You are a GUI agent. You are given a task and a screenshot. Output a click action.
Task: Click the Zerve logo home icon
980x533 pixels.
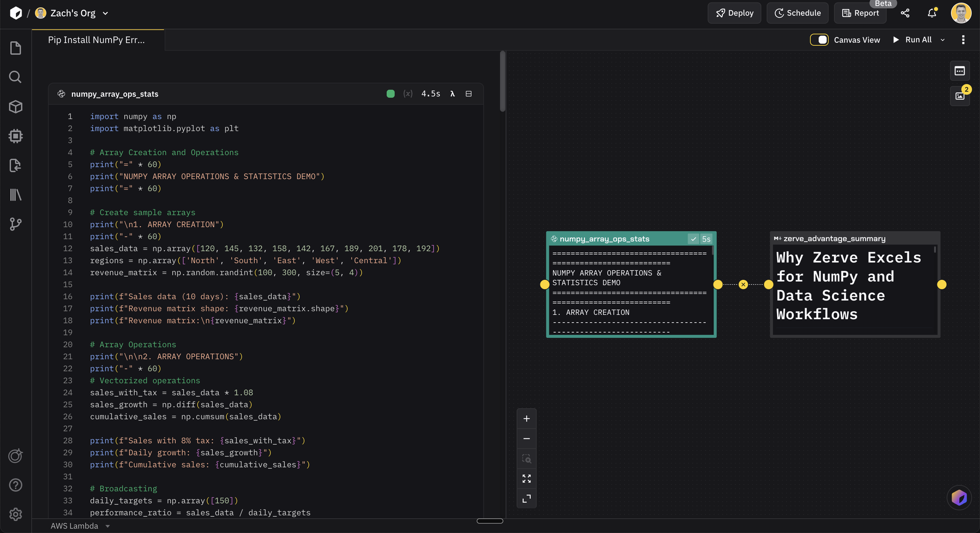16,13
